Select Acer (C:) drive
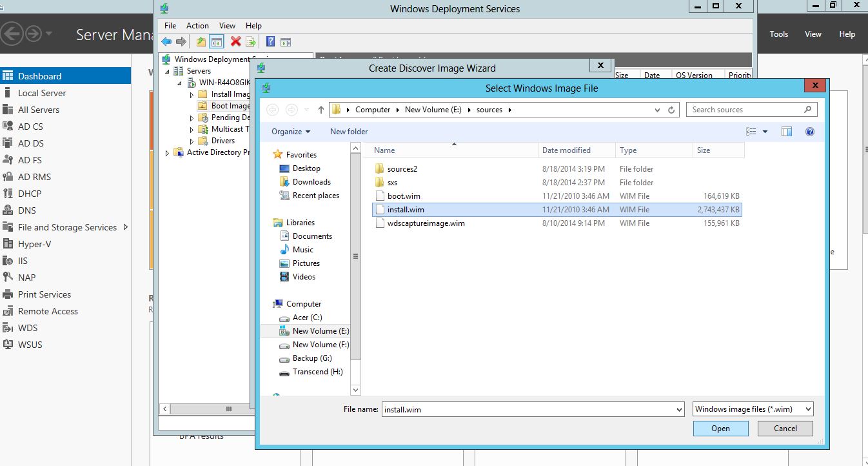This screenshot has height=466, width=868. click(x=307, y=318)
